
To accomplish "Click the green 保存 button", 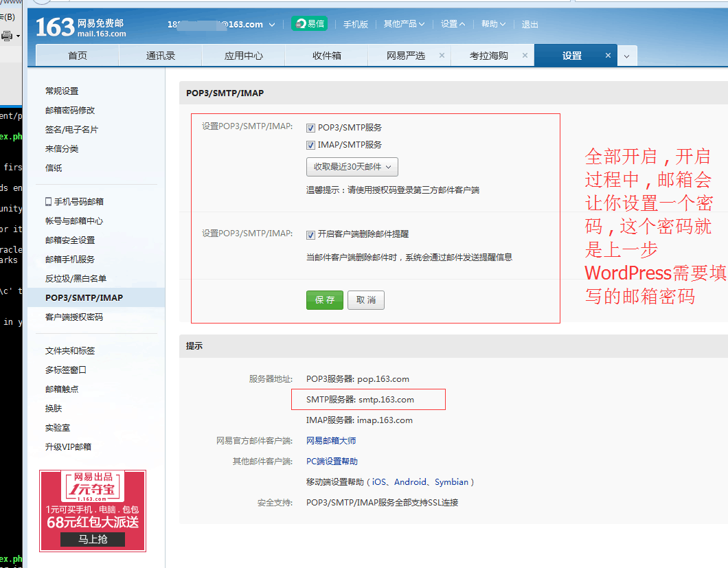I will 325,300.
